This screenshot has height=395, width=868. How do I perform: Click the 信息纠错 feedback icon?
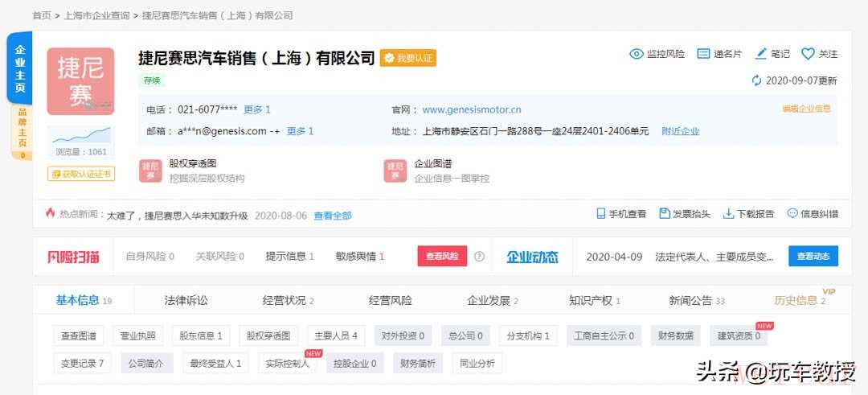tap(792, 214)
